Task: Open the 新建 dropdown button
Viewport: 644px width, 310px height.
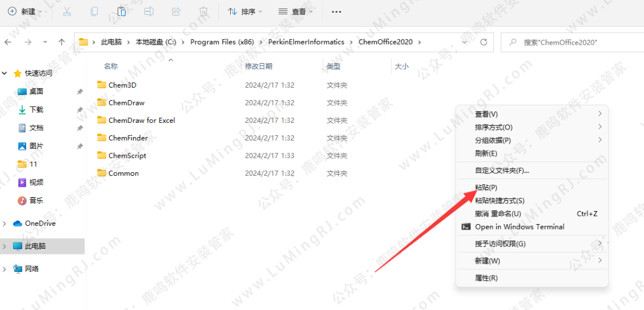Action: [x=25, y=11]
